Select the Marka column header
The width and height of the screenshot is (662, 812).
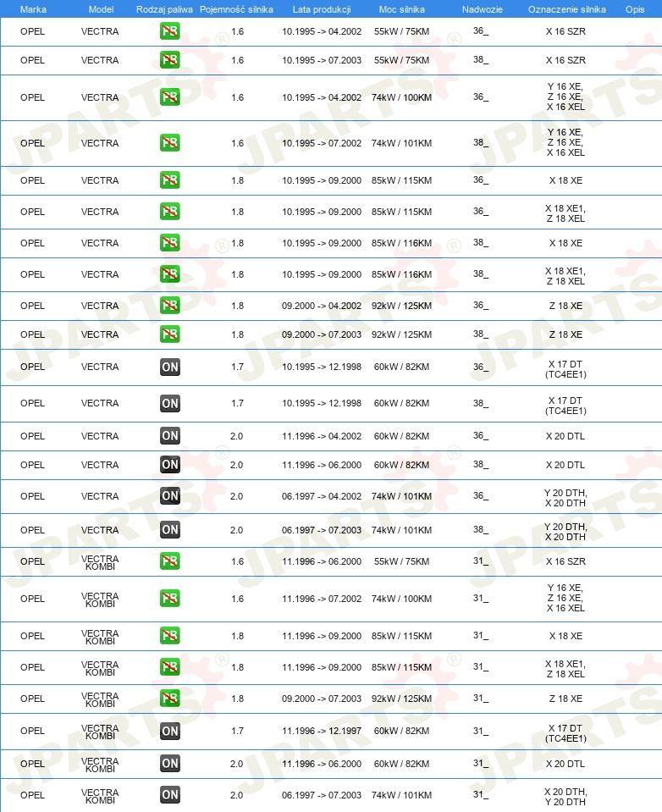33,9
